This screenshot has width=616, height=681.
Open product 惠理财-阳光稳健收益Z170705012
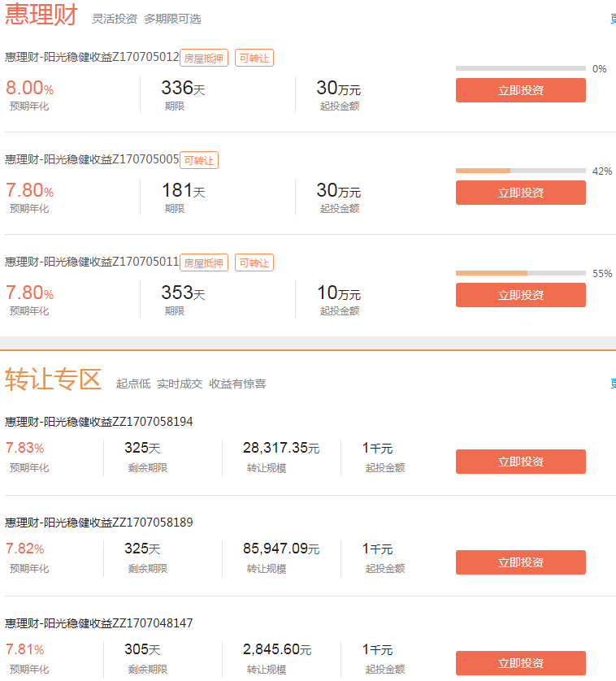coord(92,58)
